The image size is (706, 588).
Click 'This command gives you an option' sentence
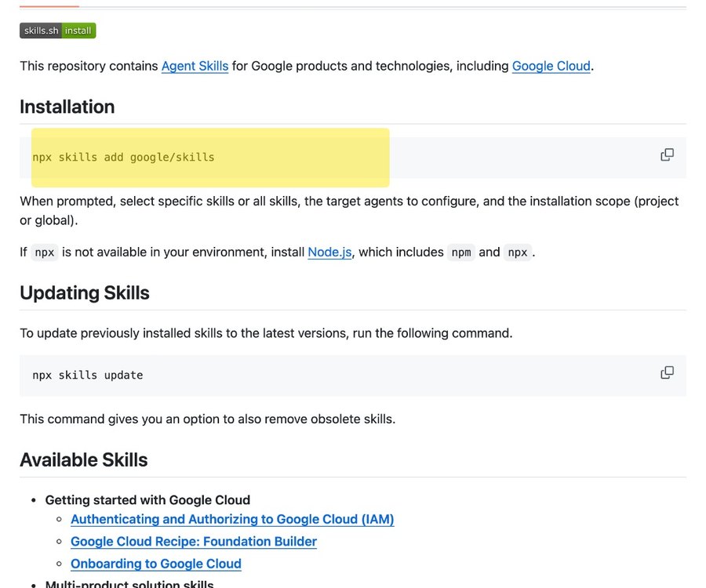pyautogui.click(x=208, y=419)
